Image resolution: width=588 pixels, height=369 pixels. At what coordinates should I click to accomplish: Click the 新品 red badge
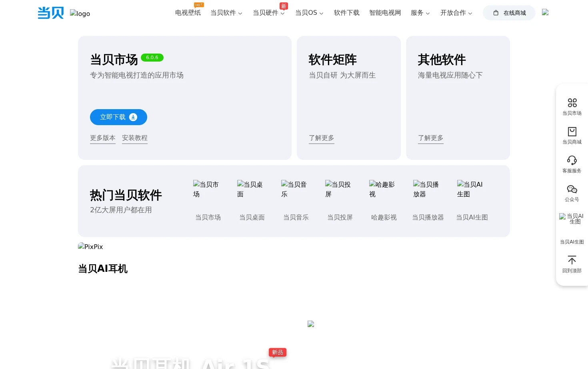[x=278, y=352]
